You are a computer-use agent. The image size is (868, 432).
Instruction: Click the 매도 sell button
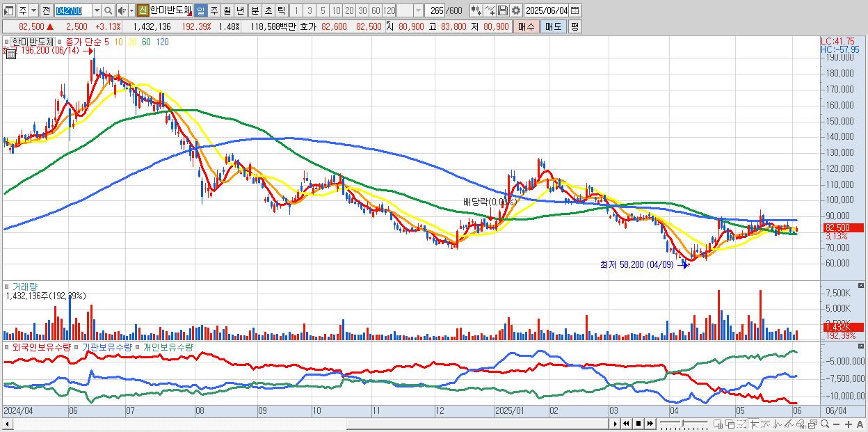pyautogui.click(x=553, y=26)
